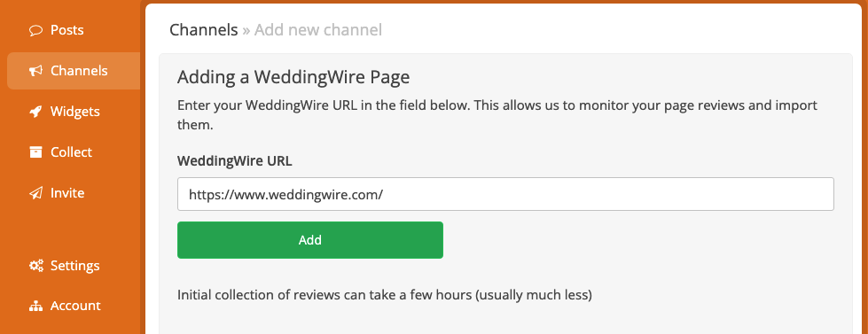
Task: Click the green Add button
Action: click(310, 240)
